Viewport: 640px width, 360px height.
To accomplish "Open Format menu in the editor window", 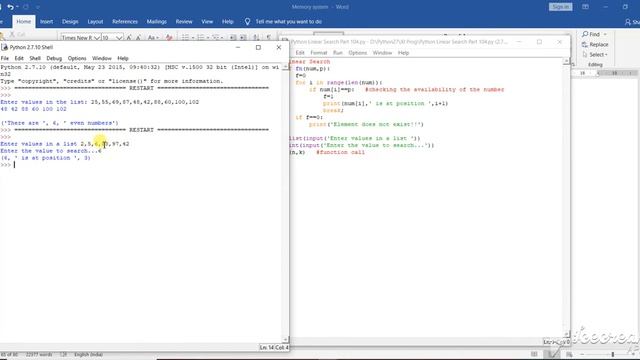I will 319,53.
